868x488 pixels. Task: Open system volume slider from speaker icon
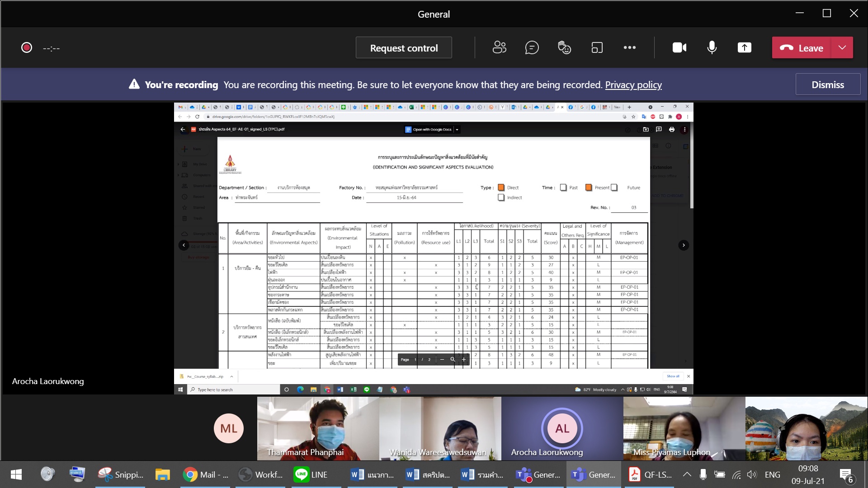[x=751, y=474]
